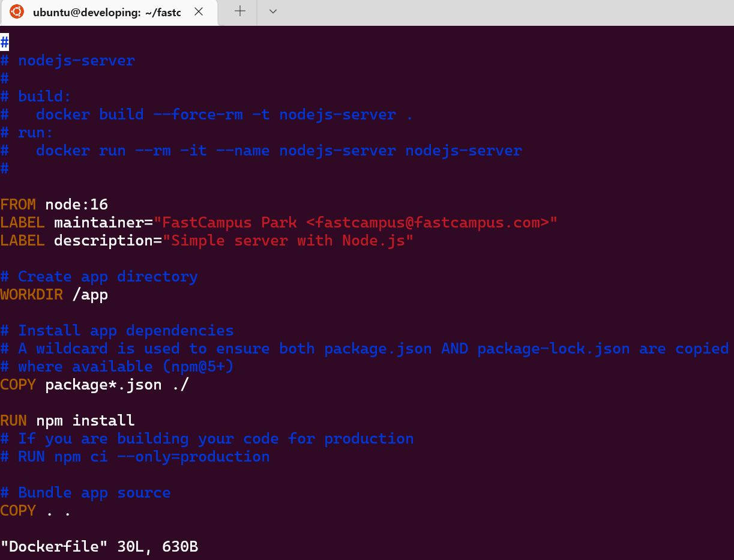The image size is (734, 560).
Task: Click the '# nodejs-server' comment line
Action: (x=68, y=61)
